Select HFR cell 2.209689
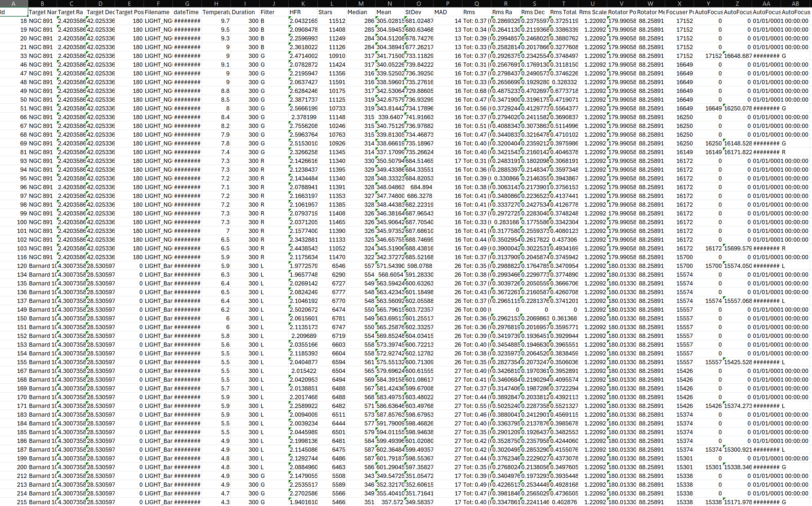Screen dimensions: 812x506 [x=303, y=336]
